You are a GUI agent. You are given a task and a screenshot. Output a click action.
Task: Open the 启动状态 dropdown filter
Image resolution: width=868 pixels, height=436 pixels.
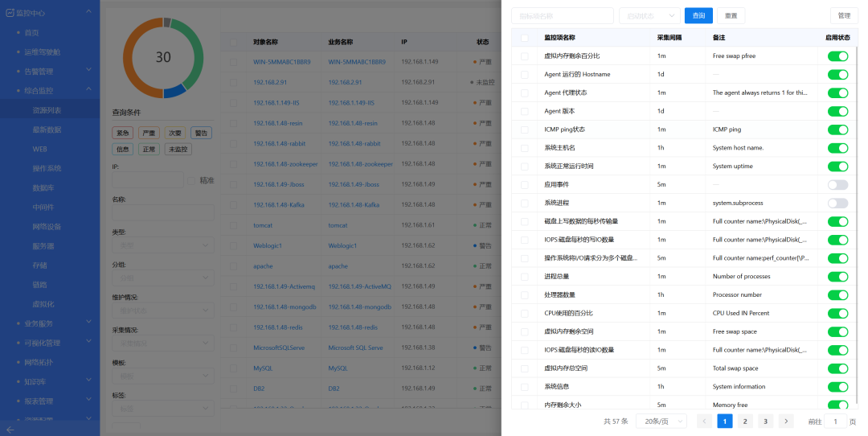coord(649,15)
